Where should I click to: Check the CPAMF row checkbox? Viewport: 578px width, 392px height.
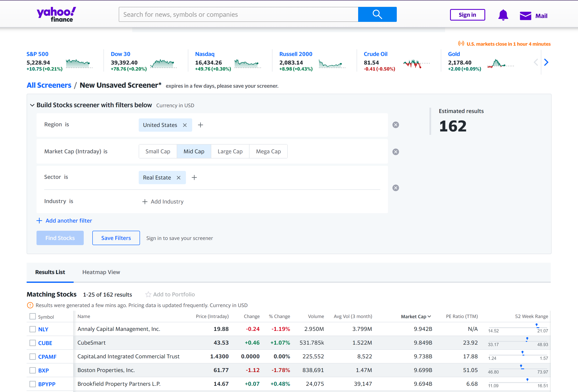(33, 356)
